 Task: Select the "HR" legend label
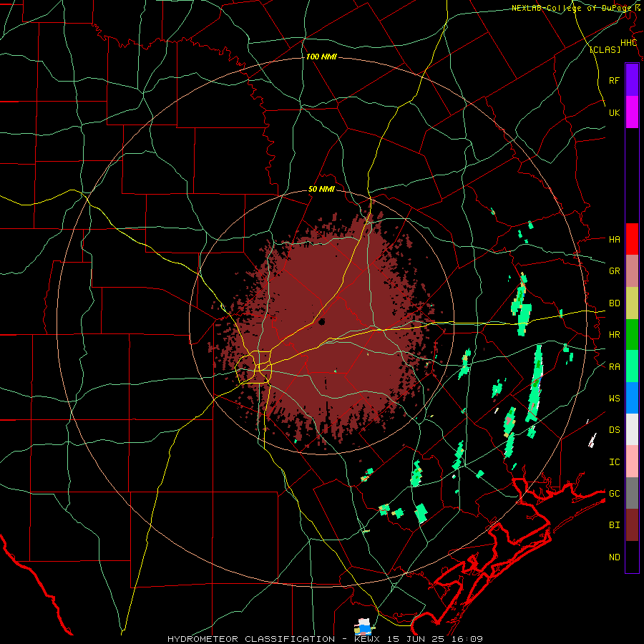(614, 335)
